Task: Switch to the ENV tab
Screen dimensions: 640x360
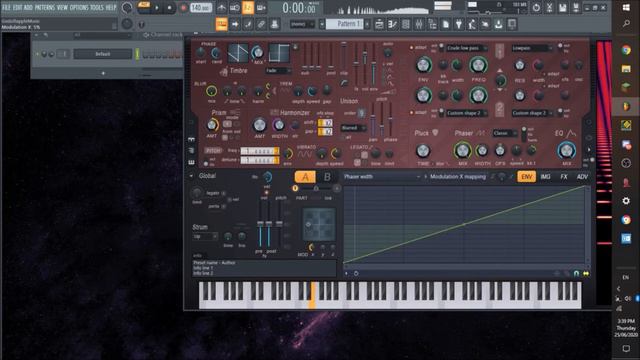Action: click(x=527, y=177)
